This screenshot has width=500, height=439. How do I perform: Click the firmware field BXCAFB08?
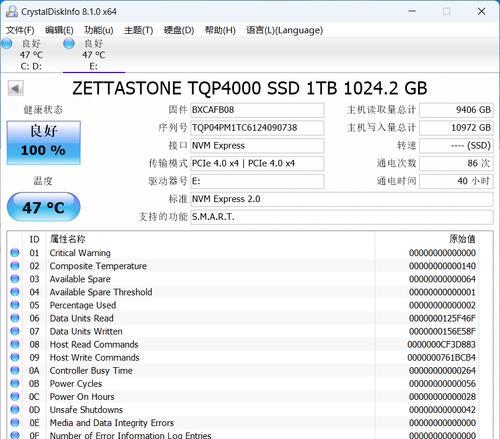257,110
